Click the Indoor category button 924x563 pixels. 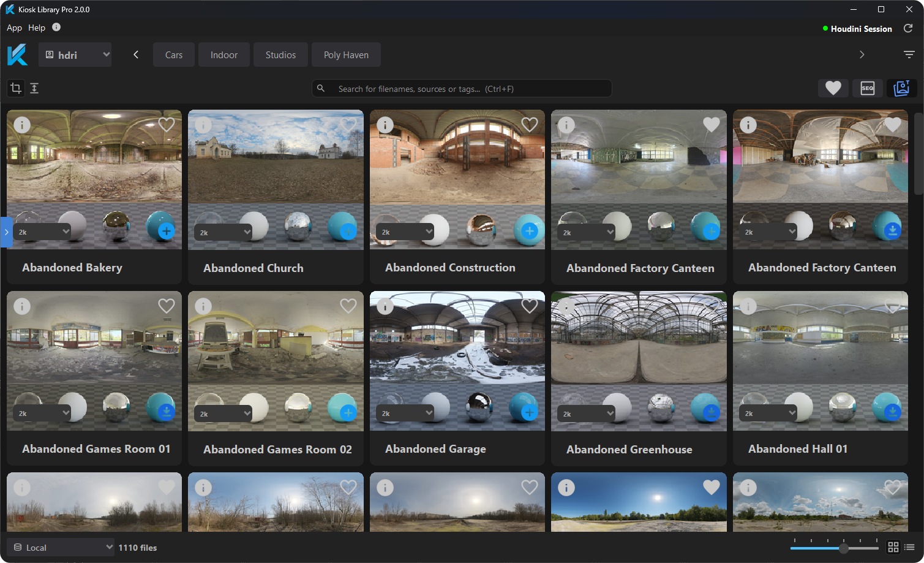tap(224, 55)
